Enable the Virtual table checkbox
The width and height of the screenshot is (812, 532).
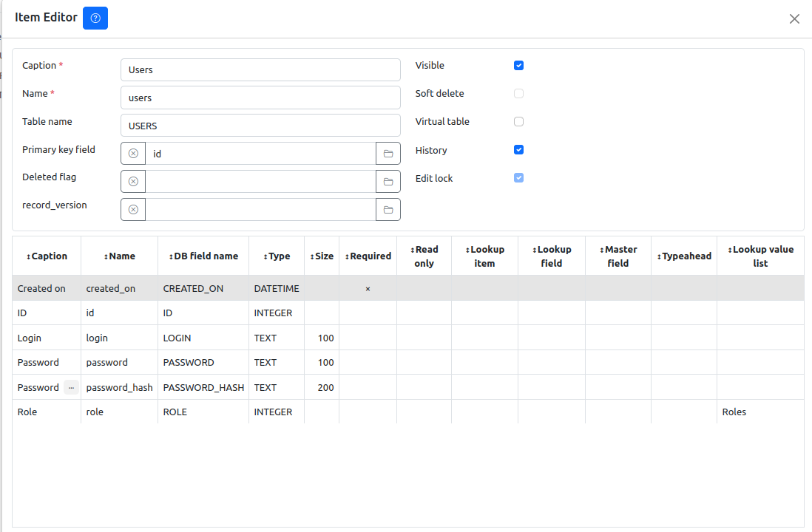click(x=518, y=122)
